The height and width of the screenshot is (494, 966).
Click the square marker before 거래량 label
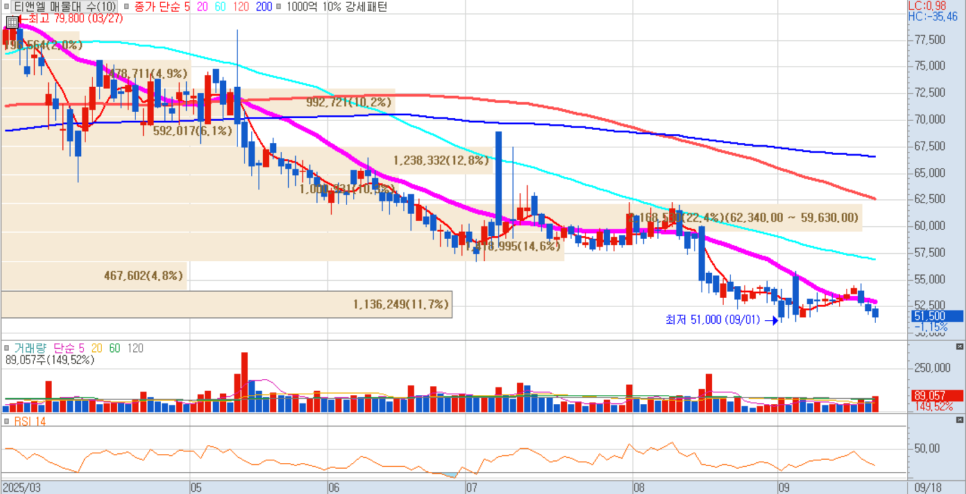click(x=5, y=349)
